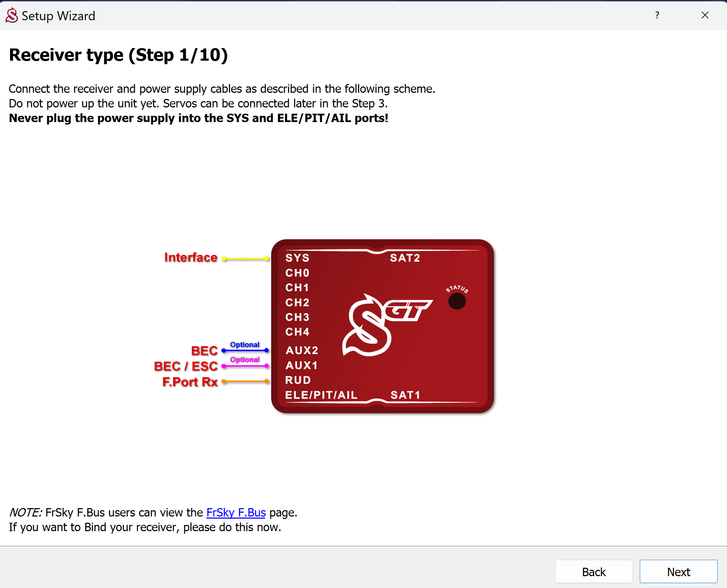Click the STATUS LED on the unit
Image resolution: width=727 pixels, height=588 pixels.
click(x=457, y=301)
